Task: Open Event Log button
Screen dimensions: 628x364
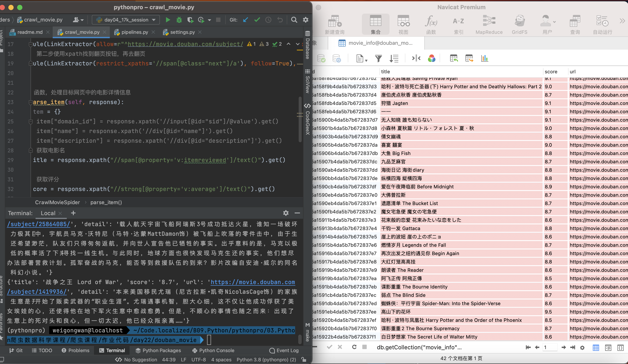Action: click(284, 350)
